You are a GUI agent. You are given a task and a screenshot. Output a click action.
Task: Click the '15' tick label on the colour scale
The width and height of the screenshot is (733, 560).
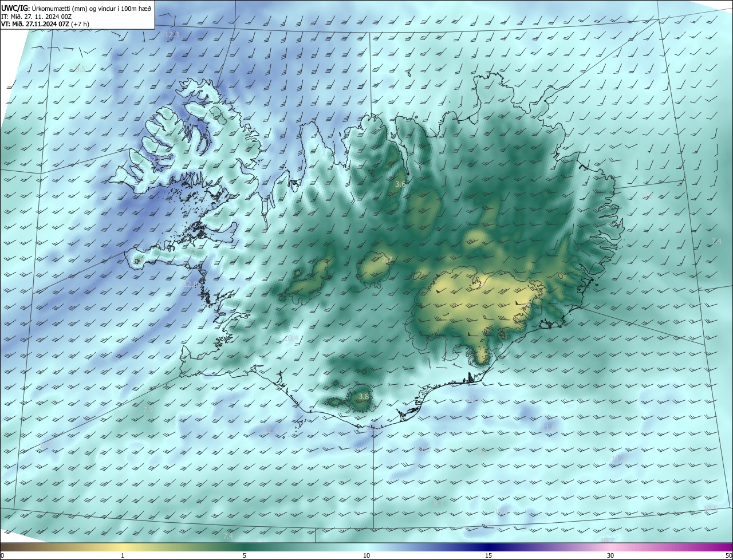[488, 555]
